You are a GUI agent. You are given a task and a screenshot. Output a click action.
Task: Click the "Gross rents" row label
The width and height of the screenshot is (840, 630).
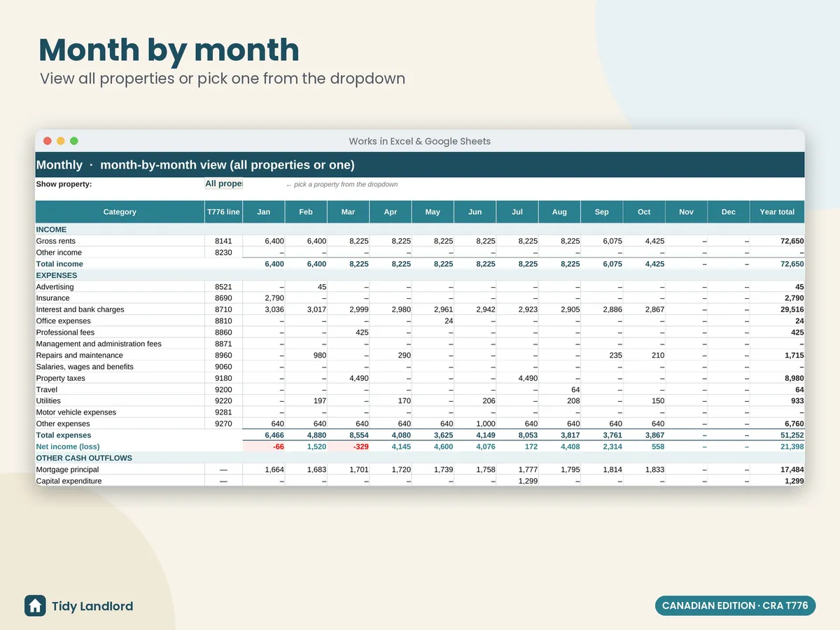(x=56, y=241)
